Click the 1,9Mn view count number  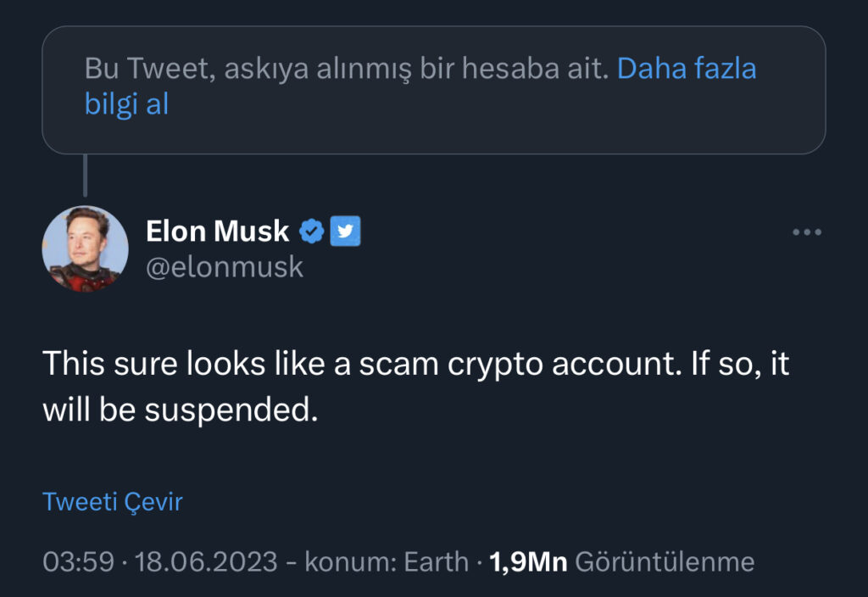click(528, 561)
